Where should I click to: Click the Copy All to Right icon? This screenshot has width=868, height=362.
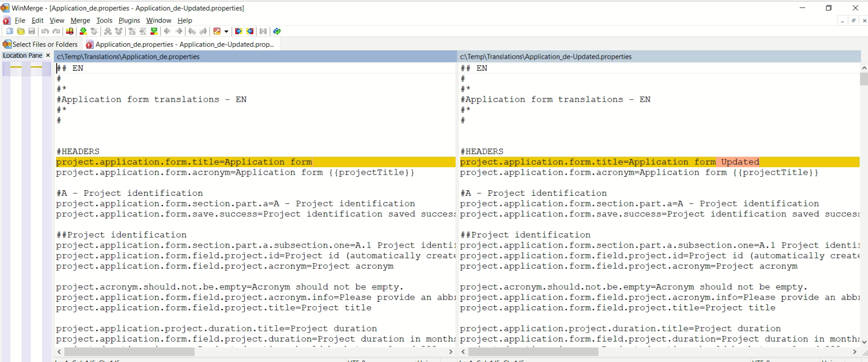(239, 31)
